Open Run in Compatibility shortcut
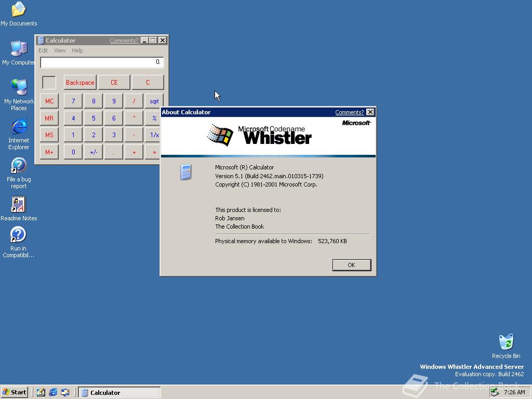 click(19, 242)
